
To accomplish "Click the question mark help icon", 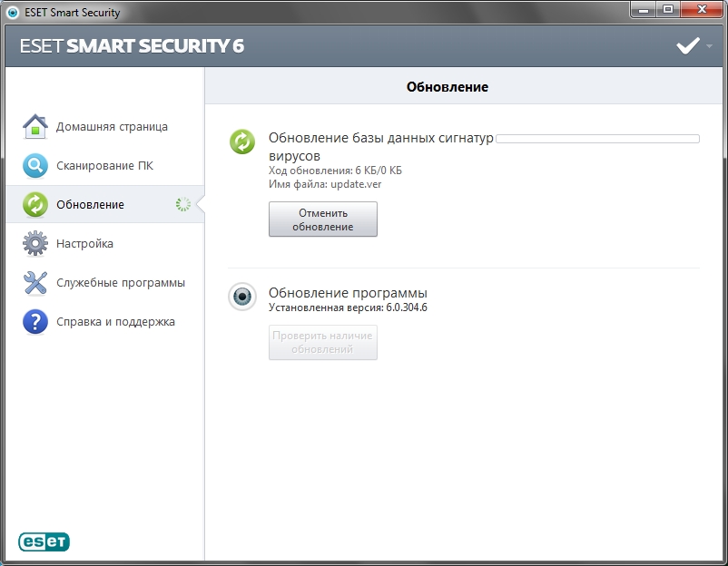I will point(34,322).
